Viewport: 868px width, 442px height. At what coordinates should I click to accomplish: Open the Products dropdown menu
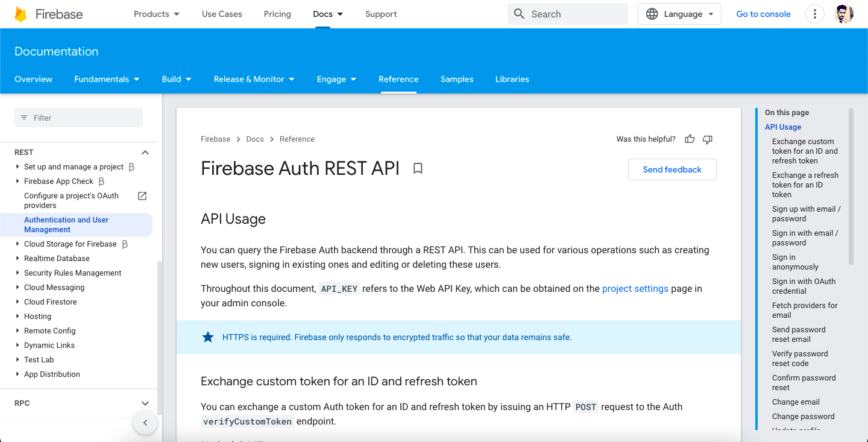[x=157, y=14]
